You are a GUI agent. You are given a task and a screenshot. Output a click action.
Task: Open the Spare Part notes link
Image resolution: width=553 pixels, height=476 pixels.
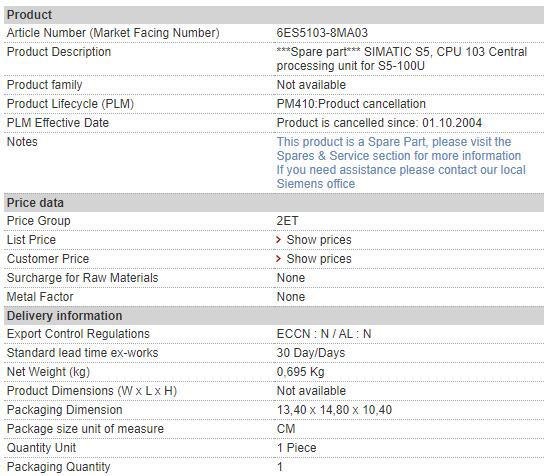pyautogui.click(x=399, y=149)
